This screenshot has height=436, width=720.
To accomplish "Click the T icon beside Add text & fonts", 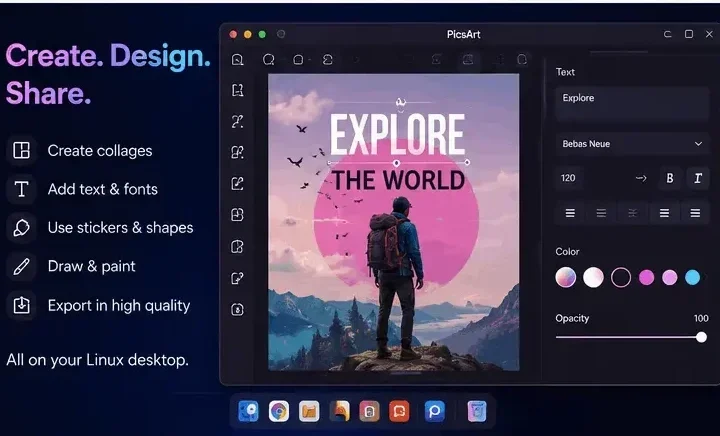I will (x=21, y=189).
